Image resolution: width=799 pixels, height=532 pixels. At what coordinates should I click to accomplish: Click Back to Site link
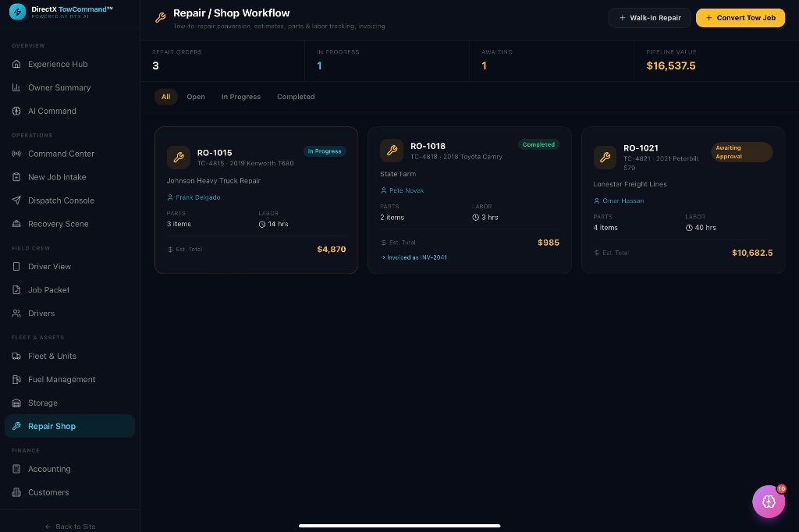(x=70, y=527)
